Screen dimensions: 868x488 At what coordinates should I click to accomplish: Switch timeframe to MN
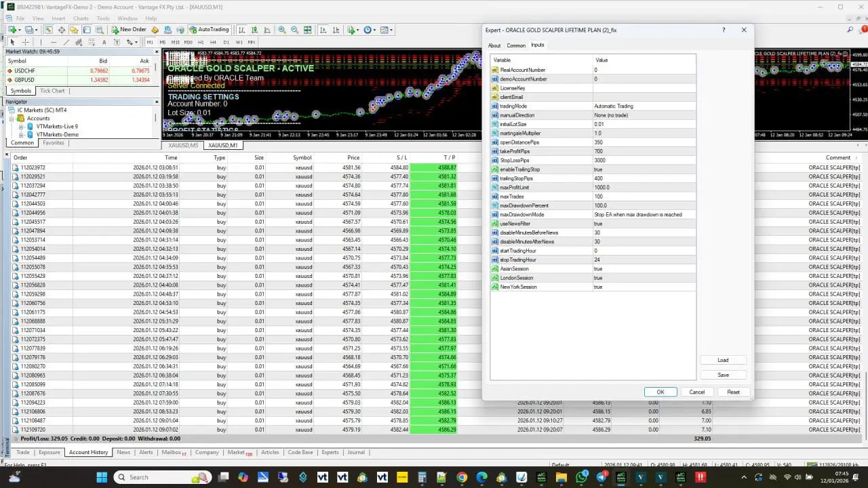point(251,42)
